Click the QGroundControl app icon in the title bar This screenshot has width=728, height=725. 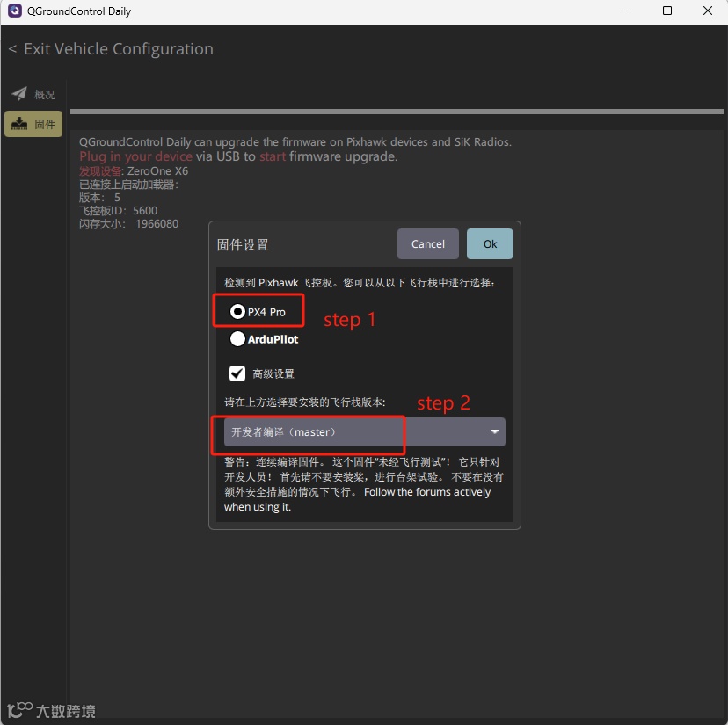pyautogui.click(x=14, y=11)
